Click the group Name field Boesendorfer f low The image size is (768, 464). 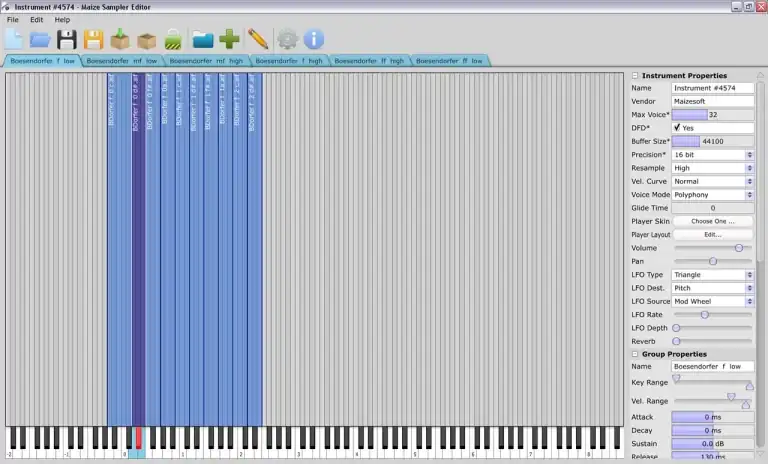(x=713, y=366)
